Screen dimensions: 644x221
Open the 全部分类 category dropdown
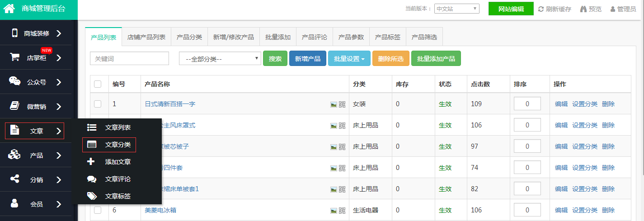coord(220,59)
